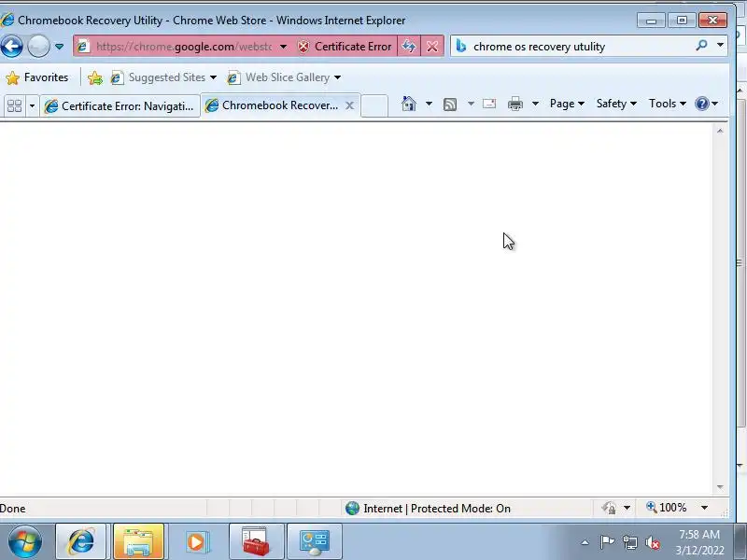Screen dimensions: 747x560
Task: Click the page scrollbar down arrow
Action: point(720,487)
